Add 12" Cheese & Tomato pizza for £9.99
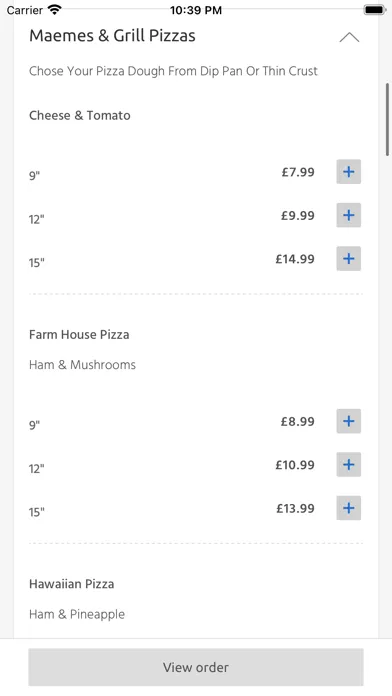 pyautogui.click(x=348, y=215)
